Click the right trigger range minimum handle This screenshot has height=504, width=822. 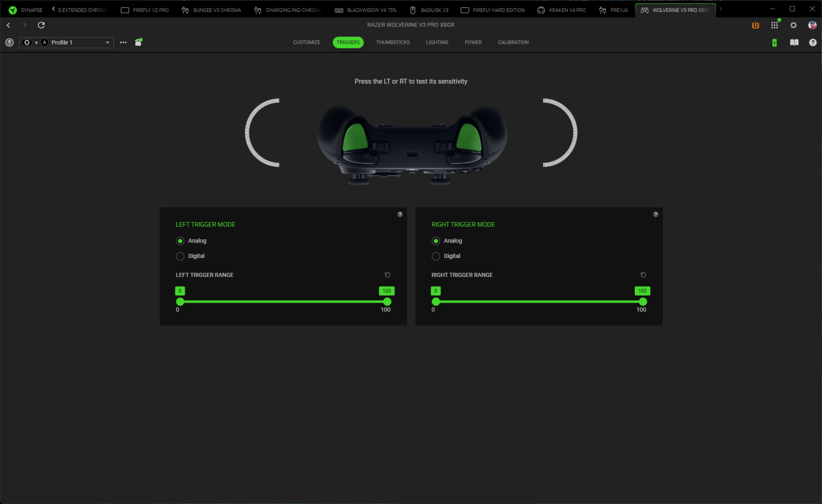[436, 302]
